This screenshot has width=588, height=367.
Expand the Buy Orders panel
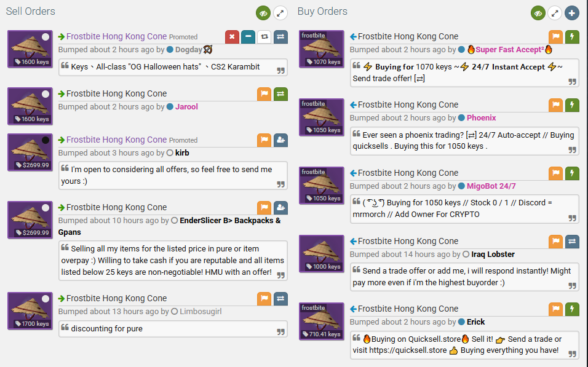(x=555, y=13)
